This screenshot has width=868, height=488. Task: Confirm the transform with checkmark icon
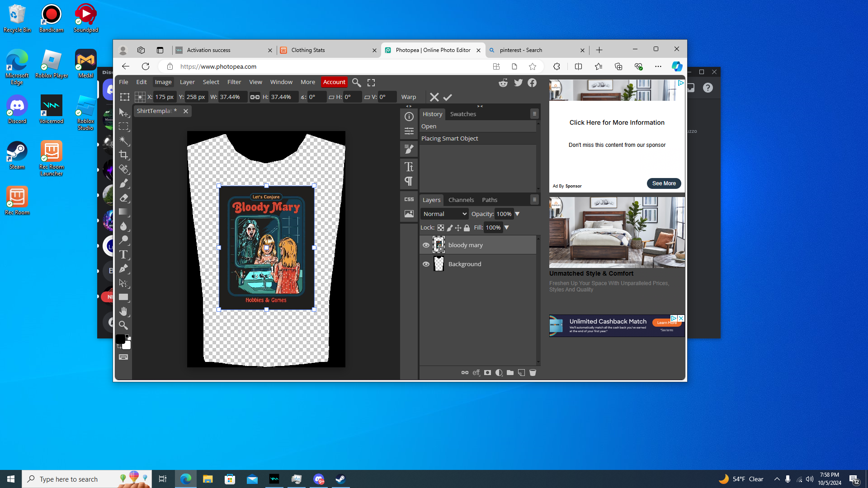pyautogui.click(x=448, y=97)
